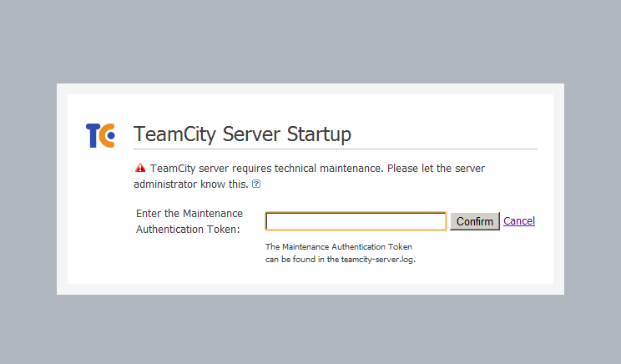Focus the Maintenance Authentication Token field
This screenshot has height=364, width=621.
[356, 221]
